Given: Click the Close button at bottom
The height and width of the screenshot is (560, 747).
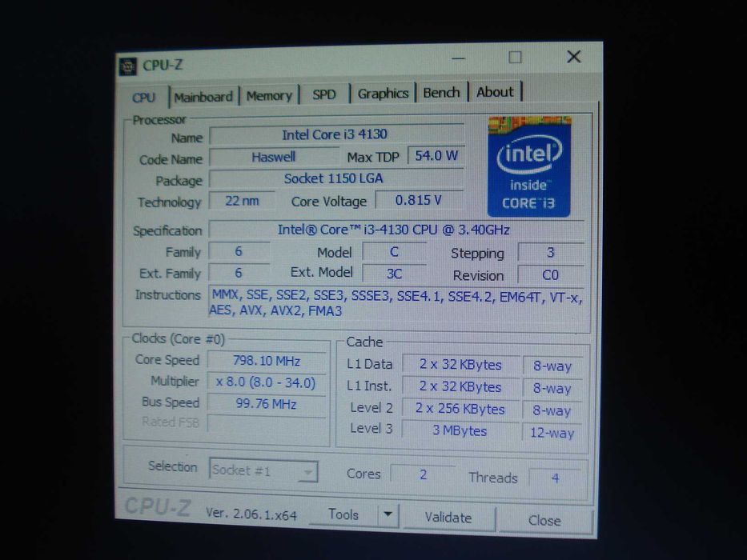Looking at the screenshot, I should [x=544, y=521].
